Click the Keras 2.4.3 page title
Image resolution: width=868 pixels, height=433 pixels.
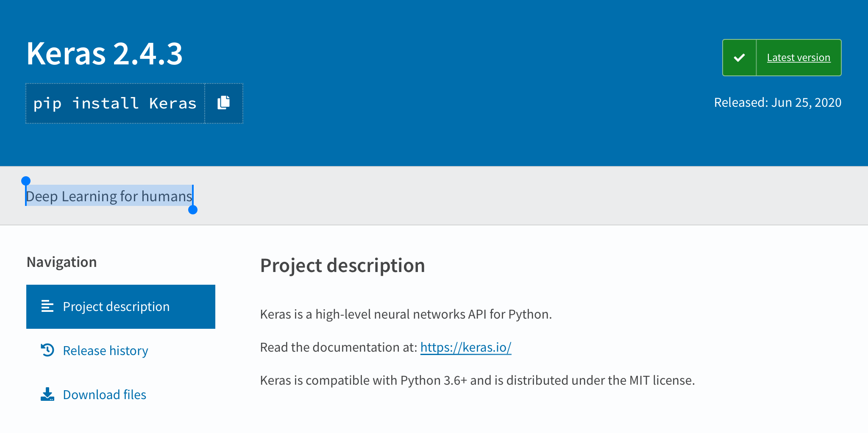click(104, 54)
